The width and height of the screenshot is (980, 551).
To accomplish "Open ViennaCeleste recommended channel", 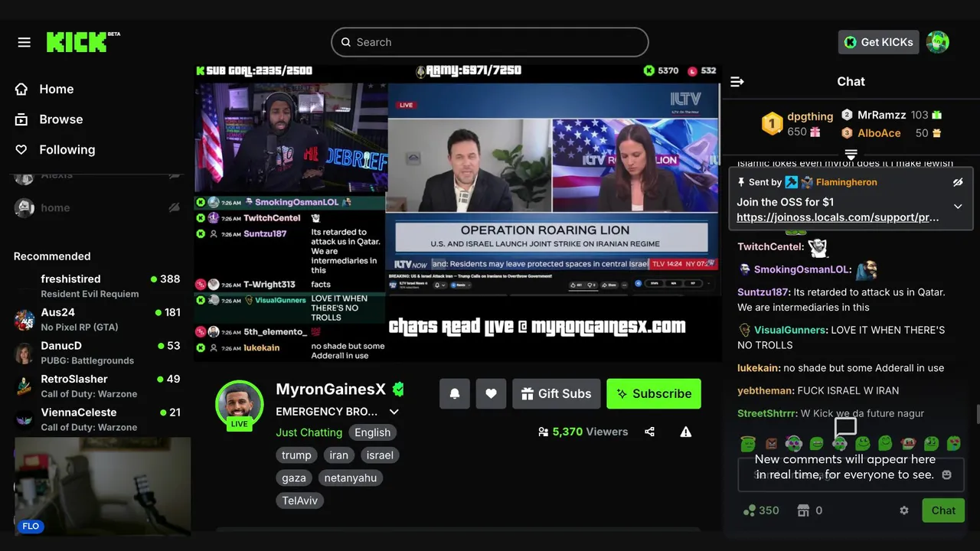I will coord(97,419).
